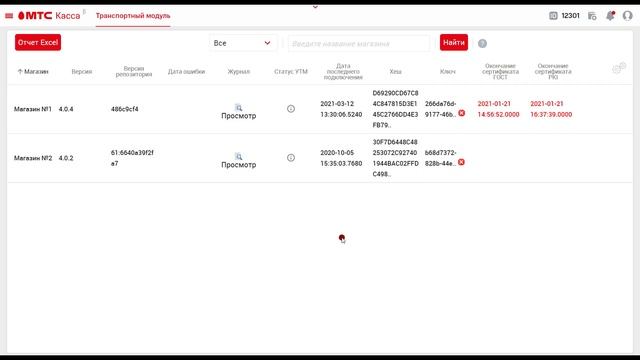Click the 2021-03-12 last connection date

(341, 109)
